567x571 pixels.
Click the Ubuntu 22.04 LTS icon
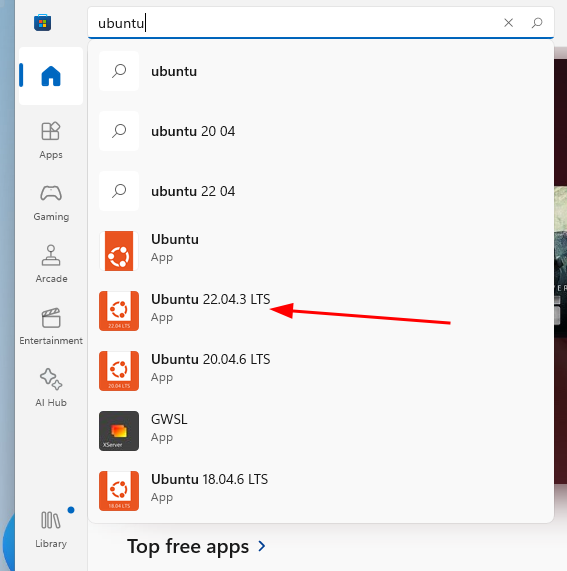(119, 311)
